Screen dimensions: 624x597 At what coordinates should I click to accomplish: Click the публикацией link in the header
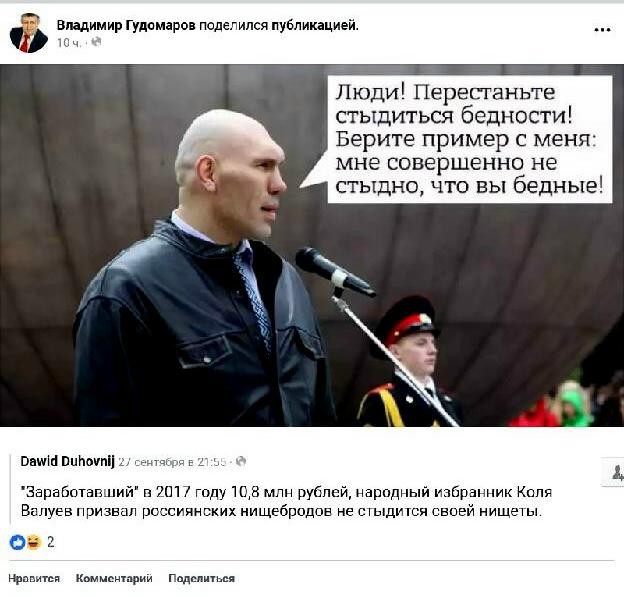315,25
